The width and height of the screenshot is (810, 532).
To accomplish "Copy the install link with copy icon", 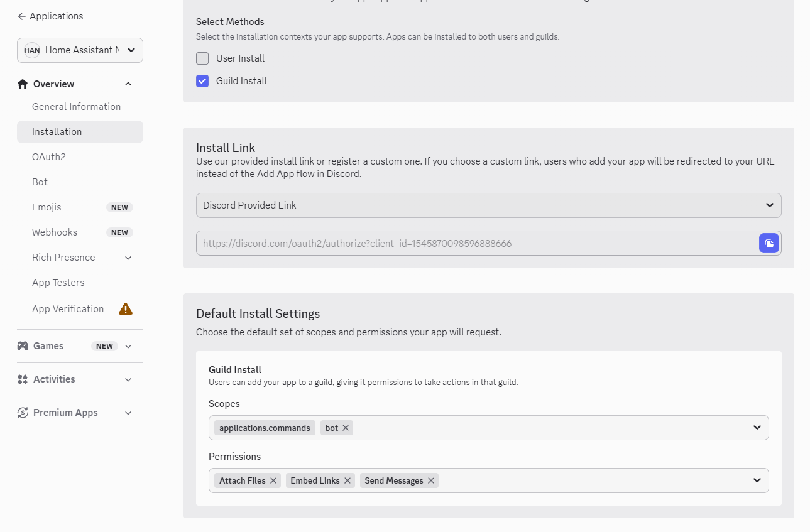I will coord(769,243).
